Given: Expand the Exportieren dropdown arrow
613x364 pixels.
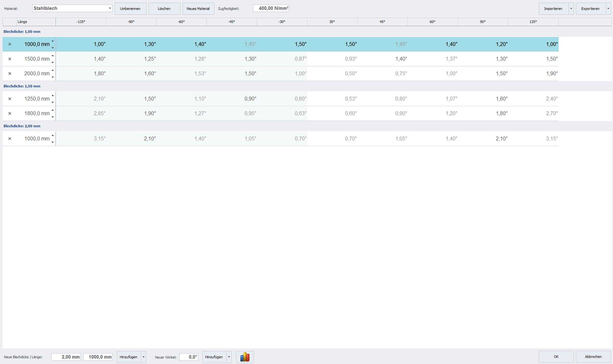Looking at the screenshot, I should 608,9.
